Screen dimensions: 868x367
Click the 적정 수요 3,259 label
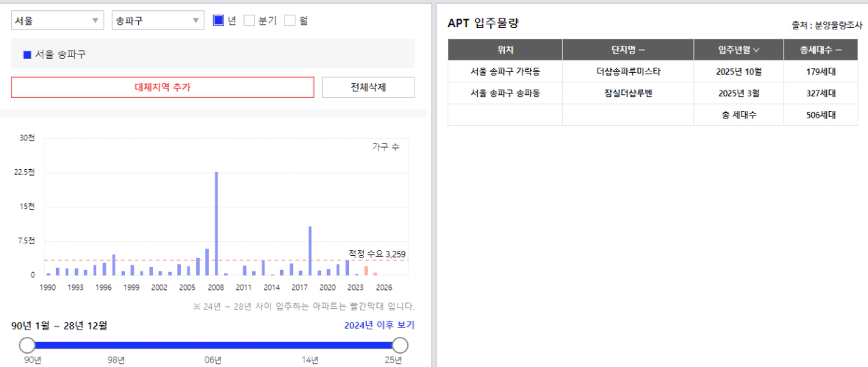[378, 254]
